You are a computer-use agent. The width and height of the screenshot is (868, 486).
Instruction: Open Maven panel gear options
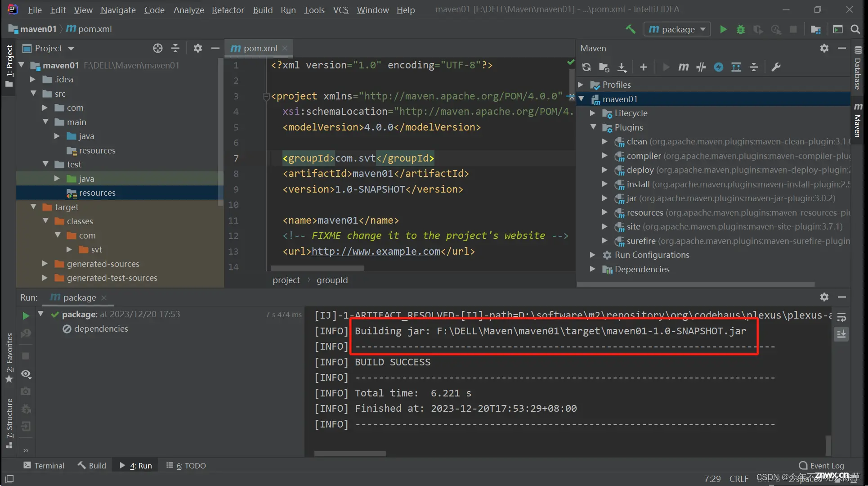point(824,48)
